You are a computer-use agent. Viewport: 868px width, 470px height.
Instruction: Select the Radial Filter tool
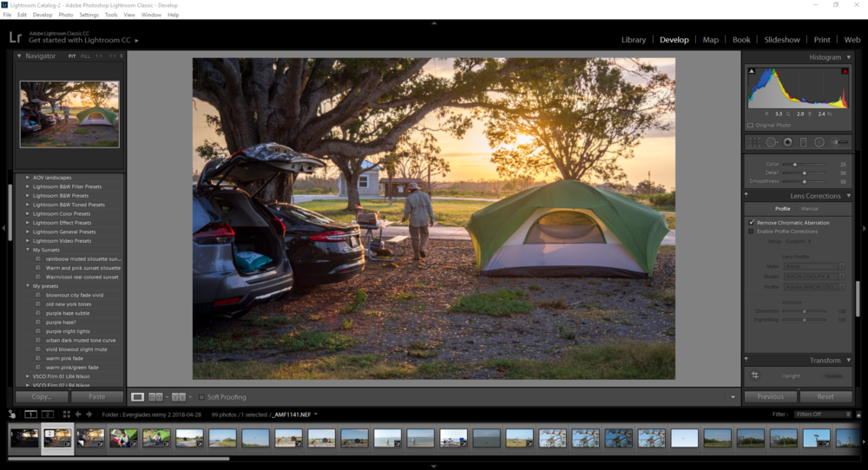click(819, 141)
